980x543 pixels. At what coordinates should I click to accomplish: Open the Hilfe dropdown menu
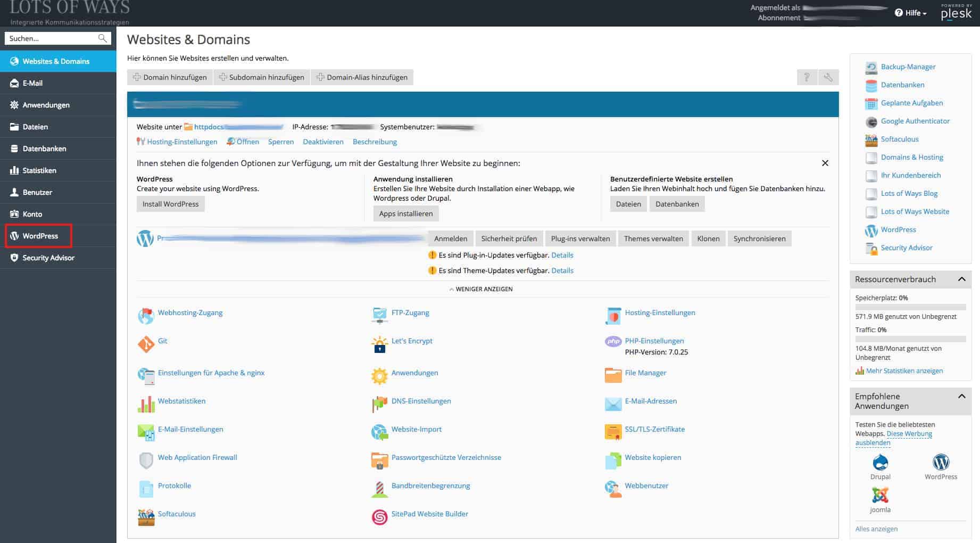(x=911, y=13)
